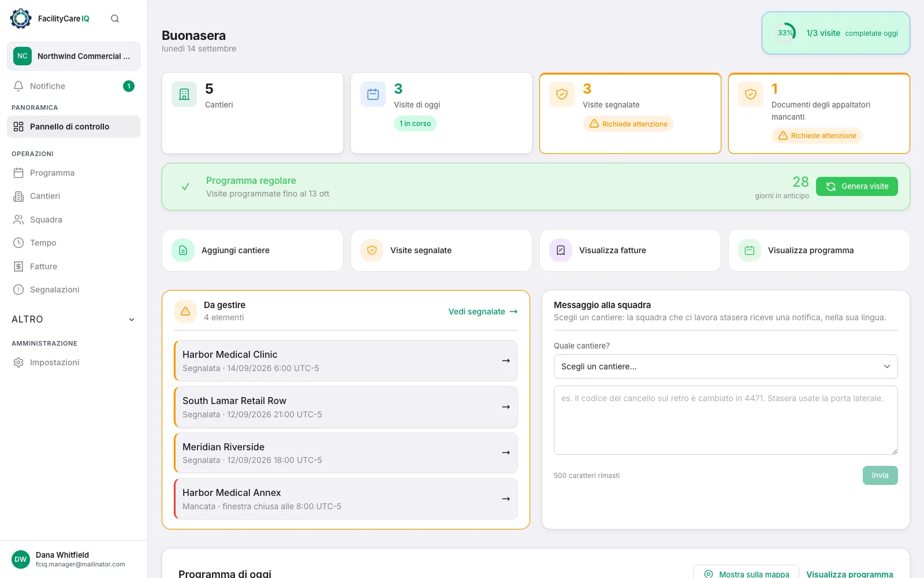Click the Mostra sulla mappa button
Image resolution: width=924 pixels, height=578 pixels.
(x=746, y=573)
